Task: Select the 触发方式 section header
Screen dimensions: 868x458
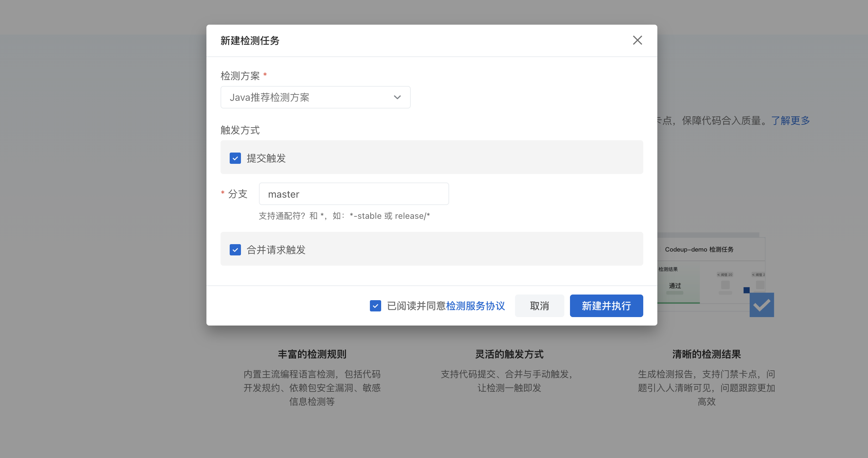Action: pos(240,130)
